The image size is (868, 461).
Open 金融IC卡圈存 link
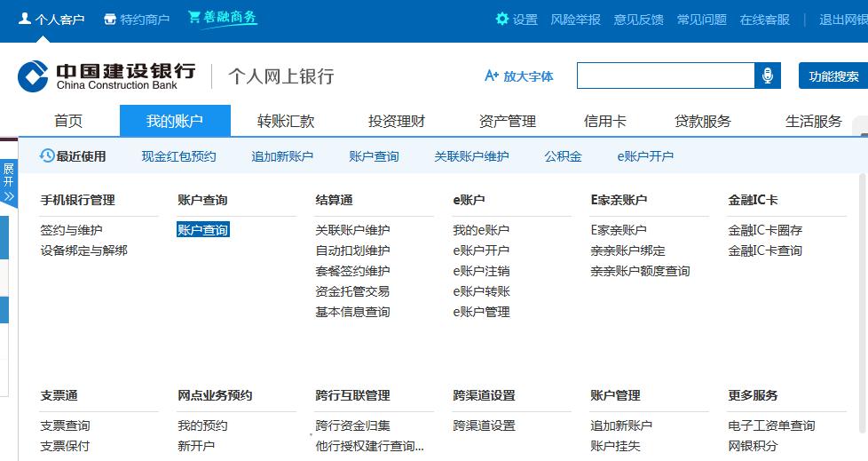tap(765, 230)
